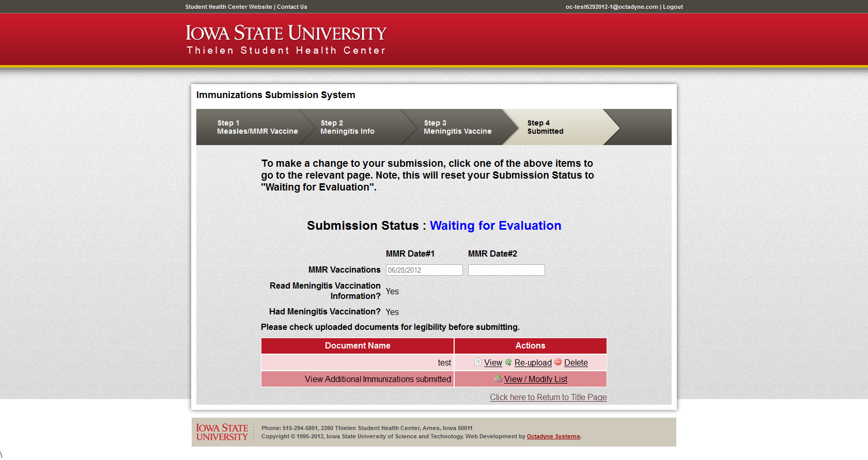Open the Contact Us link
The height and width of the screenshot is (460, 868).
(x=292, y=7)
